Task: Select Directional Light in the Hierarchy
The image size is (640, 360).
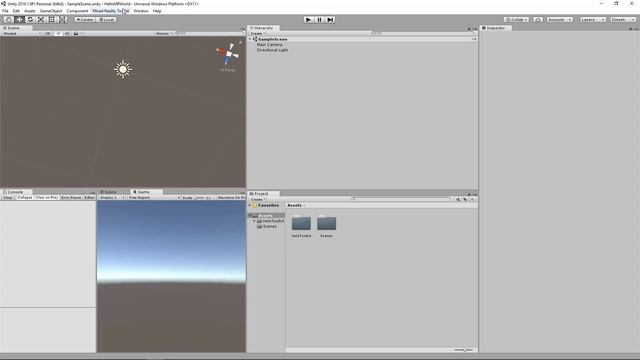Action: pyautogui.click(x=272, y=50)
